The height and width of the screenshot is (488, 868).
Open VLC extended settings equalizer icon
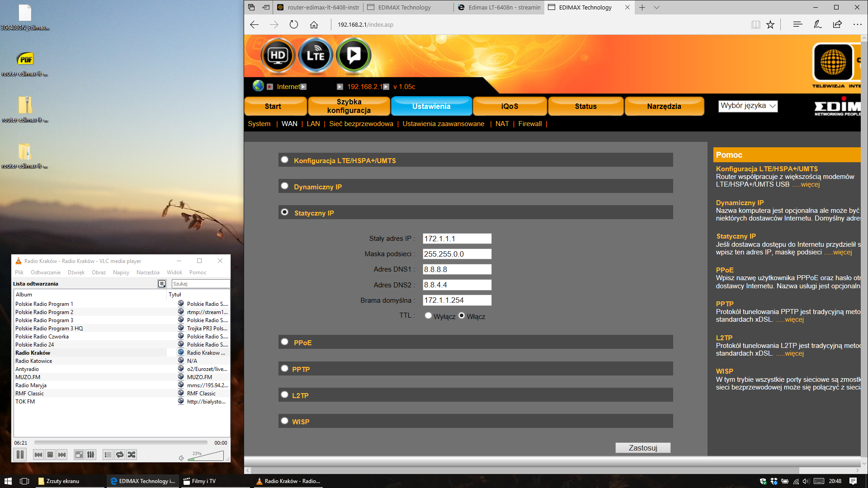pyautogui.click(x=91, y=455)
